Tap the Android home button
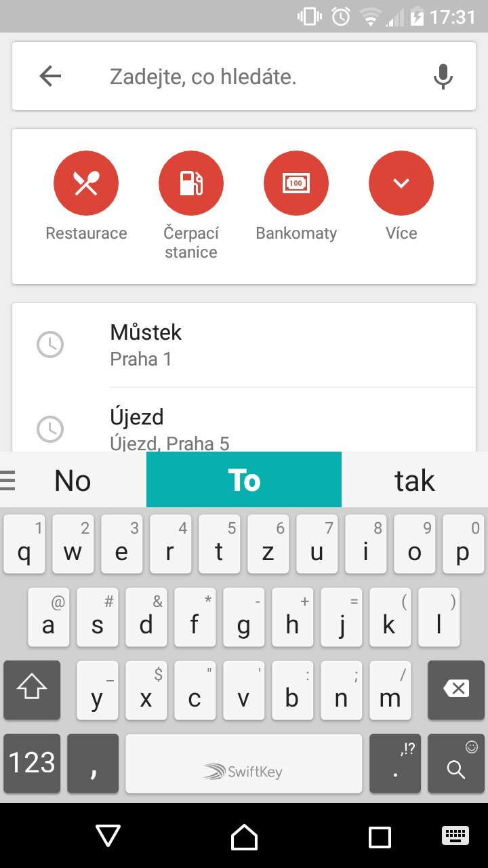Image resolution: width=488 pixels, height=868 pixels. pos(244,837)
